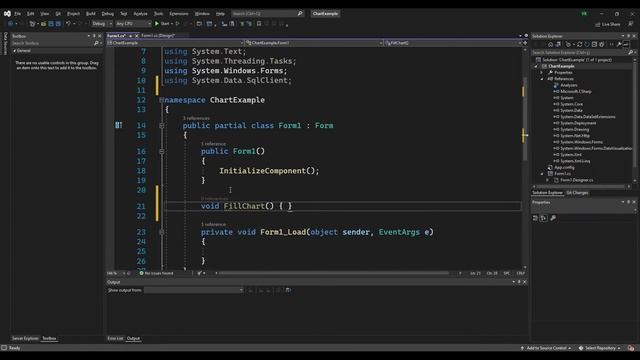Click Solution Explorer Collapse All icon
The width and height of the screenshot is (640, 360).
coord(594,44)
